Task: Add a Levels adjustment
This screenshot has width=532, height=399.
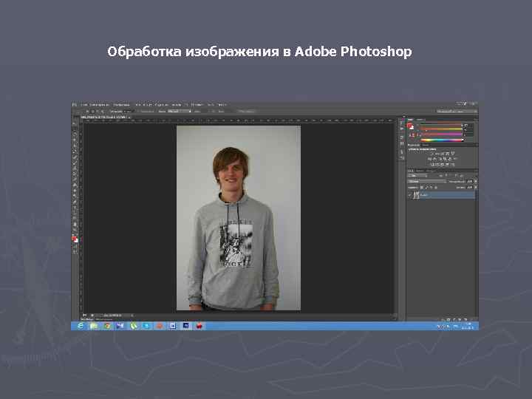Action: coord(437,154)
